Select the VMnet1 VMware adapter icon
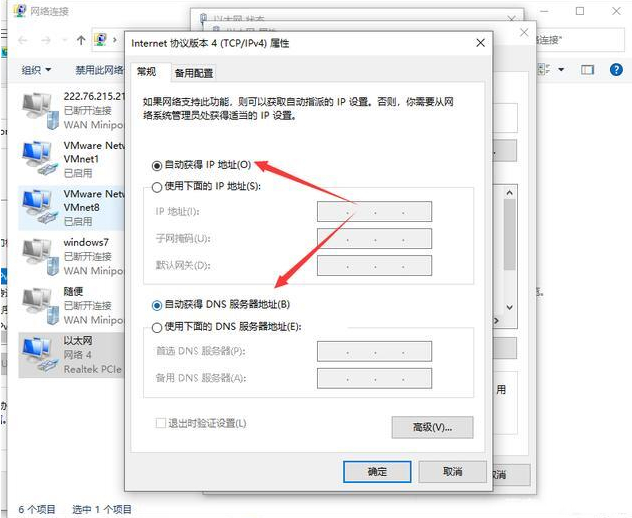Viewport: 632px width, 518px height. point(39,158)
